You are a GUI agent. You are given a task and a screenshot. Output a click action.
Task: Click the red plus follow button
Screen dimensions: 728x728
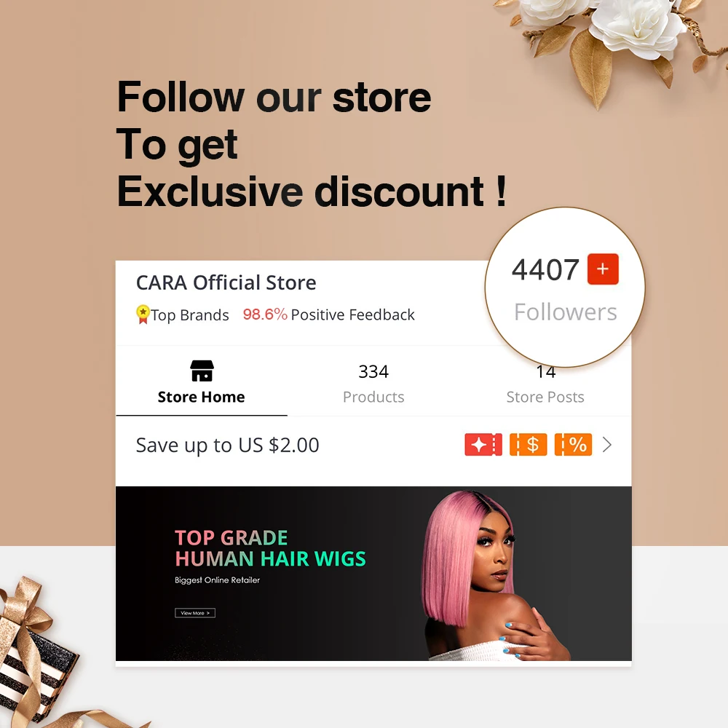point(603,269)
